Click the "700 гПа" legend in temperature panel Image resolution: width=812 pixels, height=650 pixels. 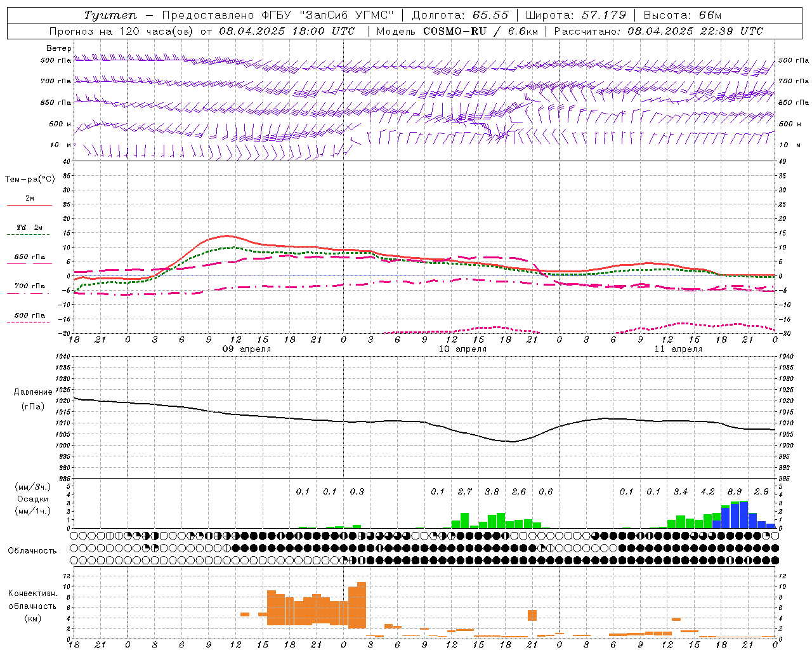click(30, 286)
